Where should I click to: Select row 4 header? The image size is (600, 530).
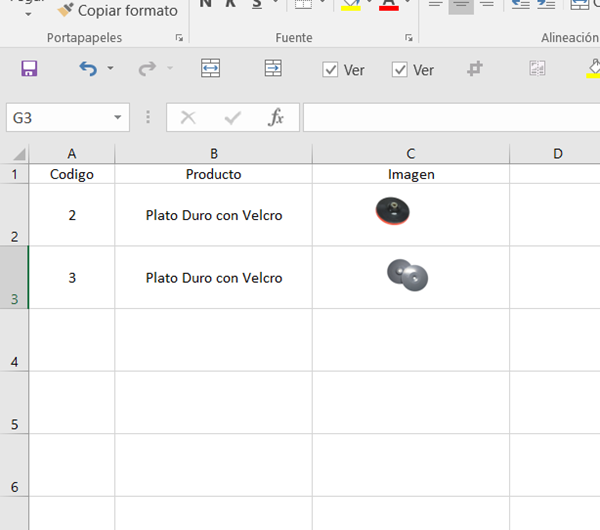14,340
